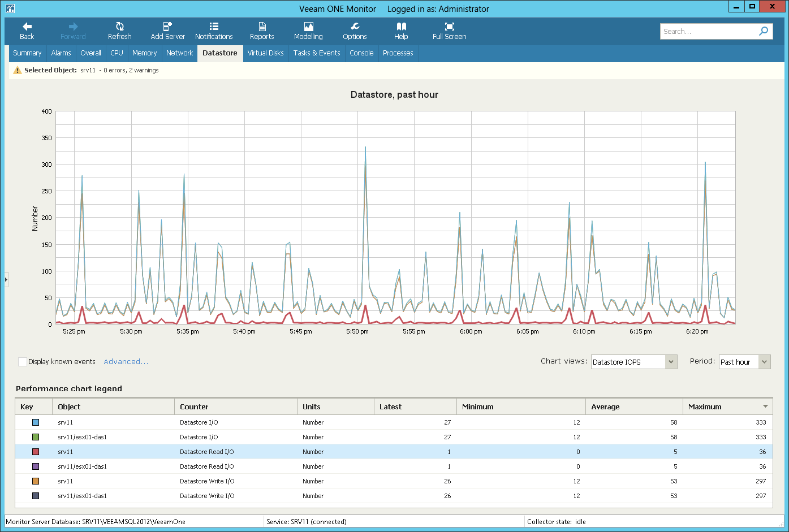Image resolution: width=789 pixels, height=532 pixels.
Task: Click the 'Collector state: idle' status text
Action: (x=557, y=522)
